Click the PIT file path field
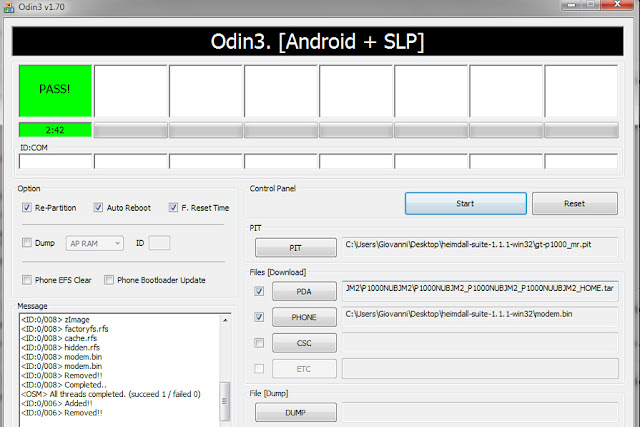 click(x=480, y=247)
